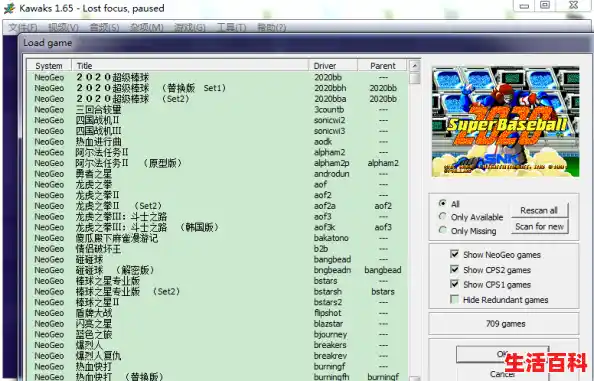Click the Super Baseball 2020 preview image
Screen dimensions: 594x381
pos(505,122)
